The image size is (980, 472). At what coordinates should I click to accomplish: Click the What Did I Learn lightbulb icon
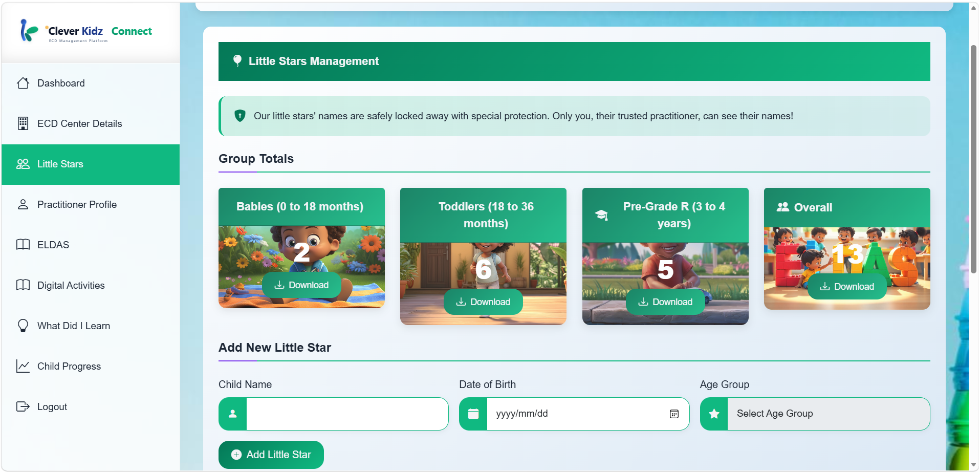tap(23, 326)
